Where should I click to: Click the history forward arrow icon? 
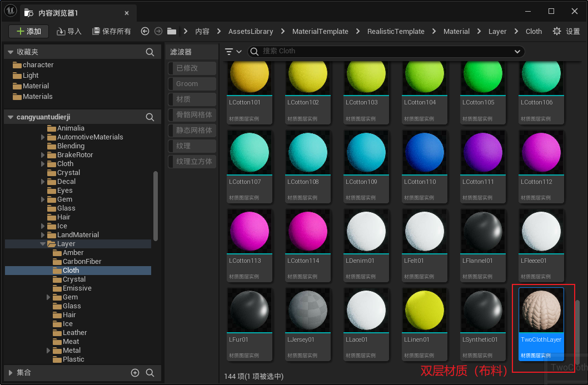158,32
